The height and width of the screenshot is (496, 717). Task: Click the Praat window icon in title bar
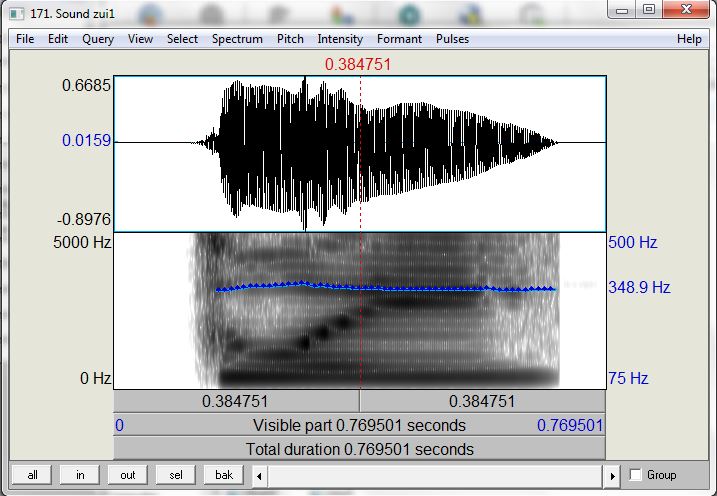pos(16,14)
